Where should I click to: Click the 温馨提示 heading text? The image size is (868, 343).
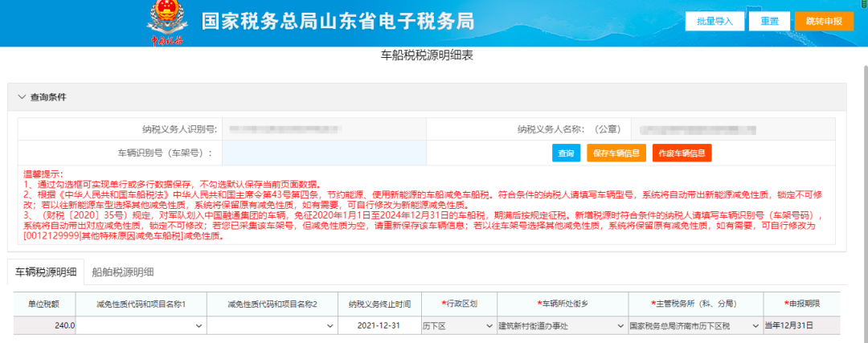[43, 175]
